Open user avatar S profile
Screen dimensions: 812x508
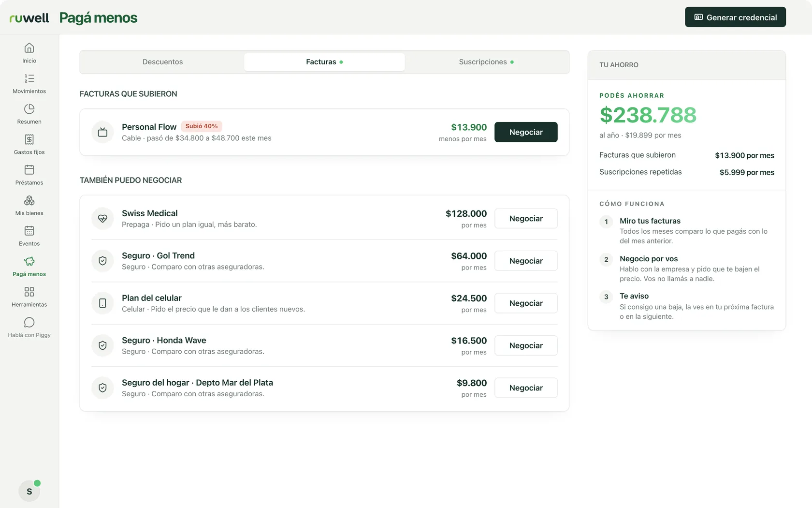tap(29, 491)
